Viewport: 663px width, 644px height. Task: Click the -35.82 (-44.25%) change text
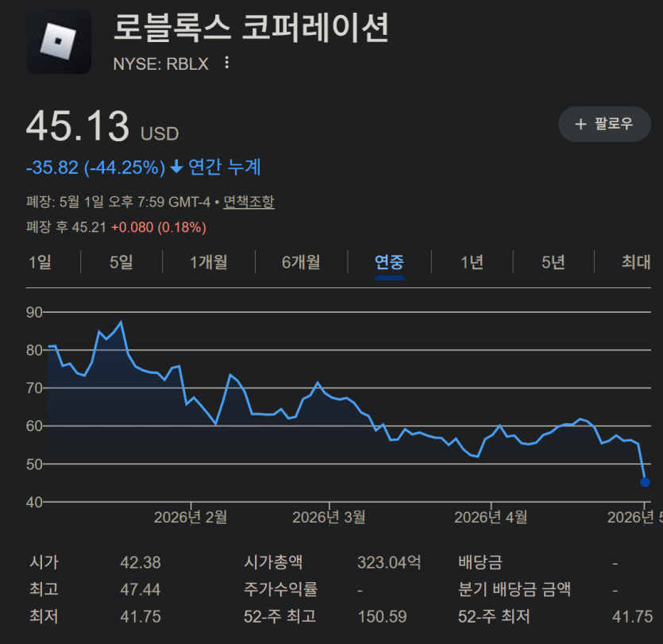(x=95, y=168)
